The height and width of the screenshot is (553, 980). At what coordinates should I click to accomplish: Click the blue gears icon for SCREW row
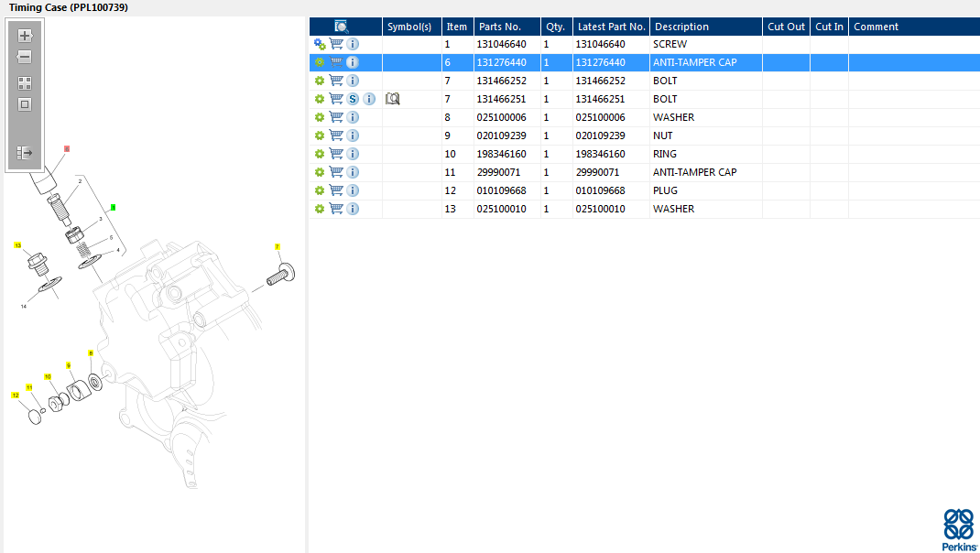click(320, 44)
